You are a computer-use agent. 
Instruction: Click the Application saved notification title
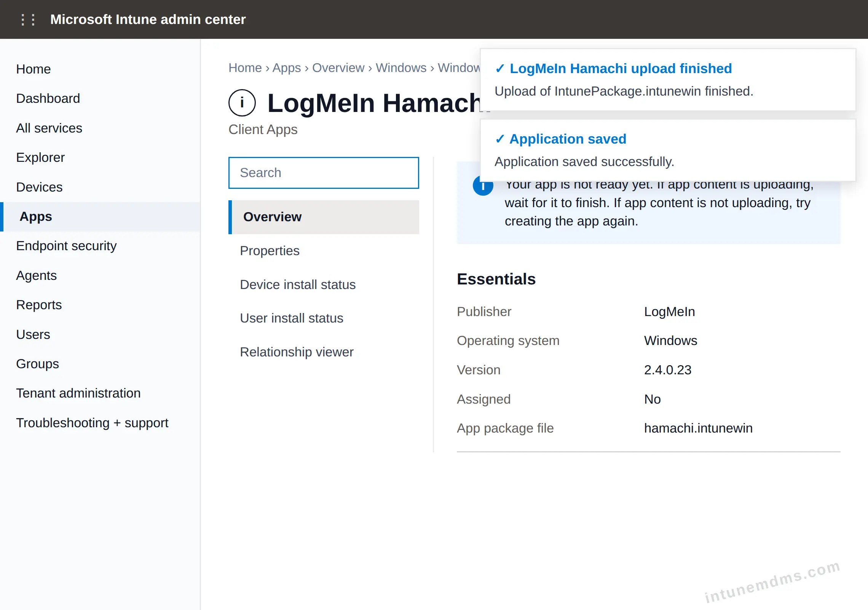(x=568, y=139)
